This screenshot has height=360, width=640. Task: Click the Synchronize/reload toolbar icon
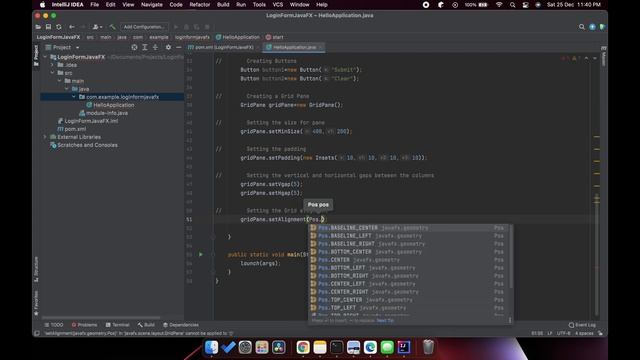coord(59,27)
